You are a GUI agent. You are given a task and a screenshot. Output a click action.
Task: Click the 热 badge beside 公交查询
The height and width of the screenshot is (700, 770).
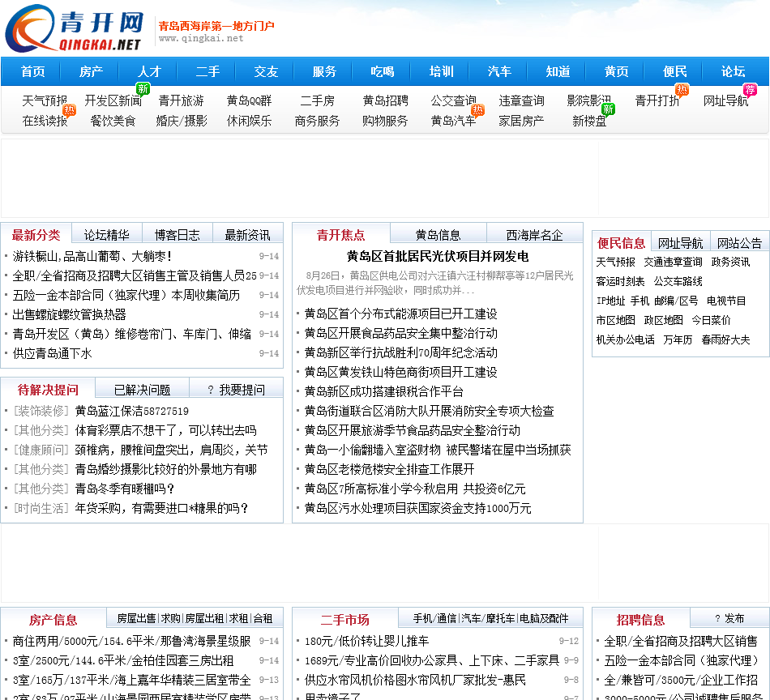[477, 109]
